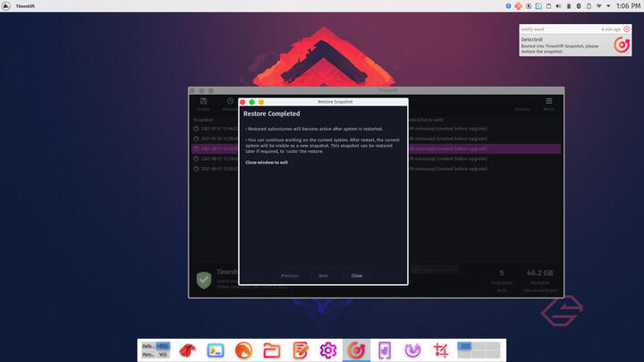Screen dimensions: 644x362
Task: Click the Next button in Restore dialog
Action: click(x=323, y=275)
